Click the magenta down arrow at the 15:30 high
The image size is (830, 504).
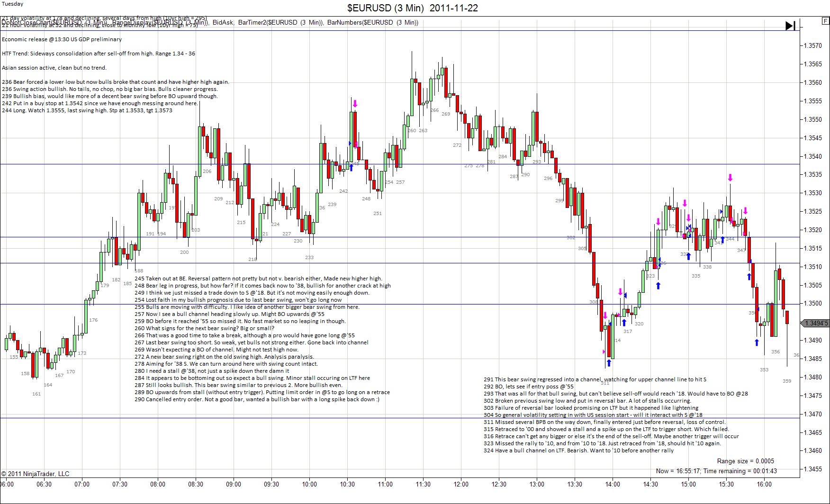click(730, 178)
